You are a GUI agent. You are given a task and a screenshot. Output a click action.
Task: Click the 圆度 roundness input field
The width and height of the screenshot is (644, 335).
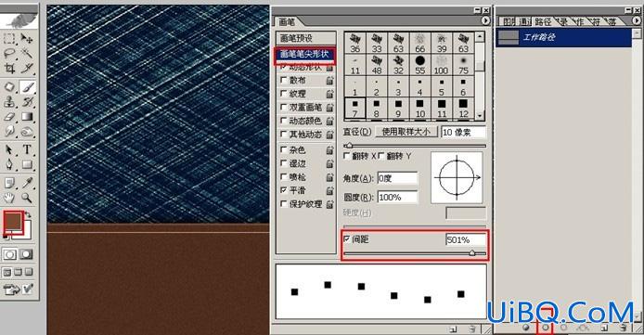(397, 197)
